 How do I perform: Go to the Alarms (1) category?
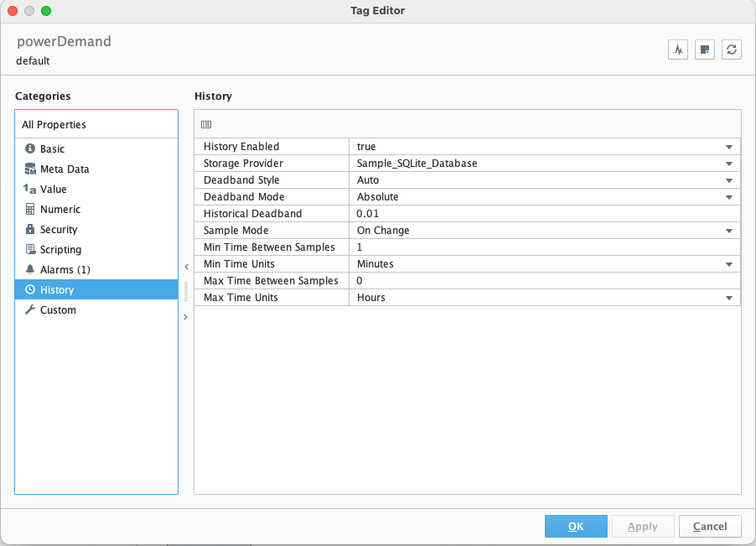(65, 269)
